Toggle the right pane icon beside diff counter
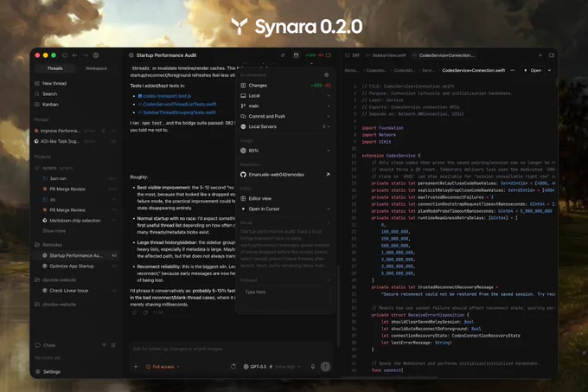588x392 pixels. (329, 55)
